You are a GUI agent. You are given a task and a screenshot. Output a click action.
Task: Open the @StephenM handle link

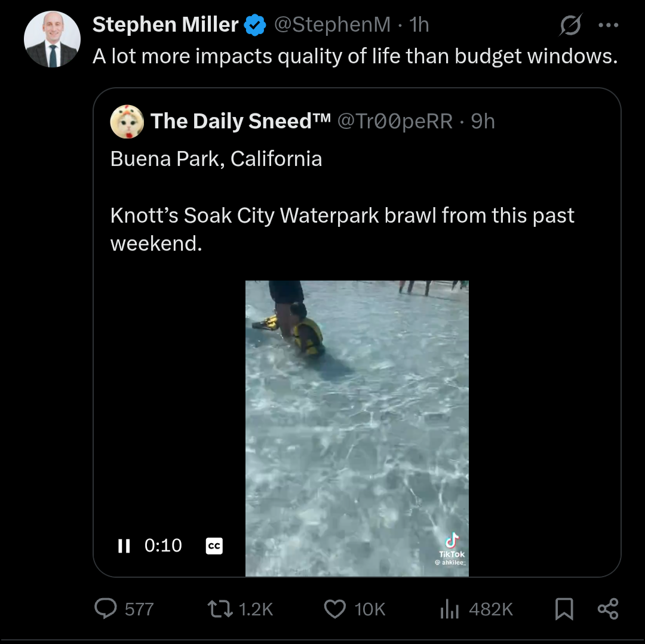click(332, 24)
